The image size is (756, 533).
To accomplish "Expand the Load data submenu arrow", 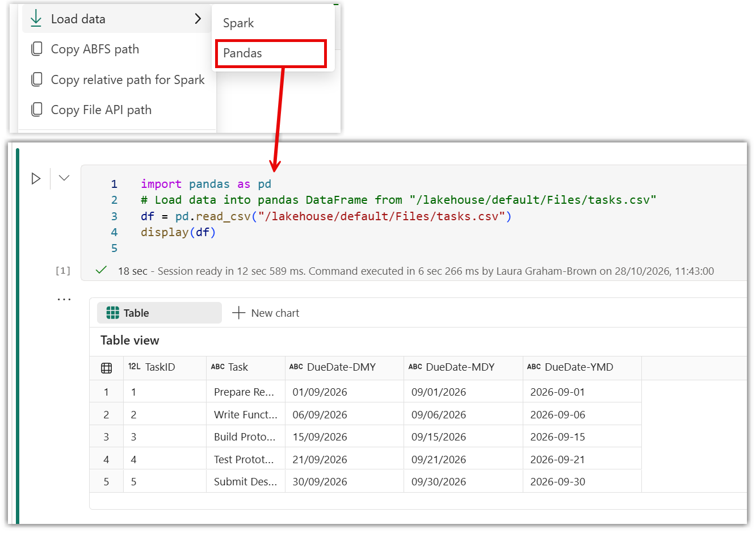I will (198, 19).
